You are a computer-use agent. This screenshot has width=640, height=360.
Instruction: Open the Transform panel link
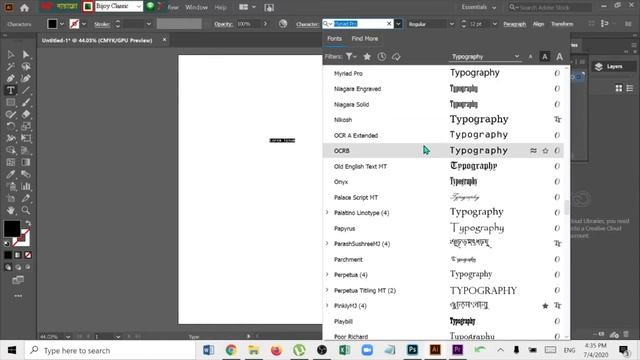click(x=562, y=24)
